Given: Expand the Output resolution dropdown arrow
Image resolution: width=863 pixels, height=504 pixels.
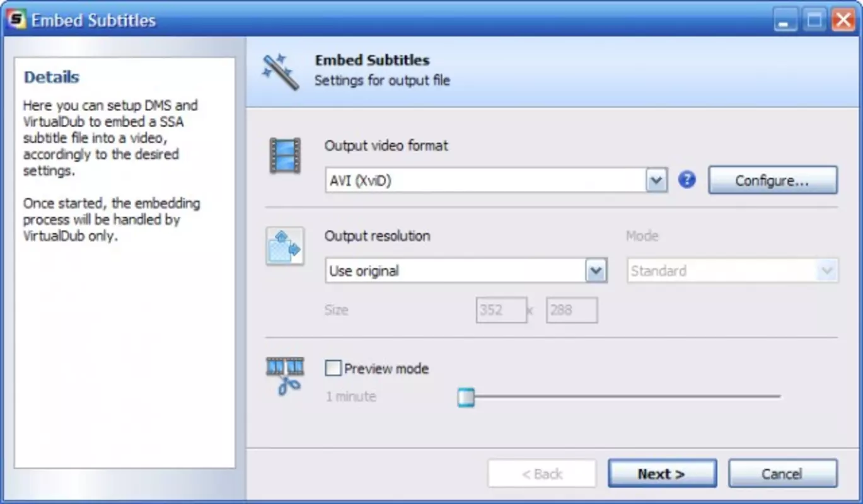Looking at the screenshot, I should tap(596, 271).
